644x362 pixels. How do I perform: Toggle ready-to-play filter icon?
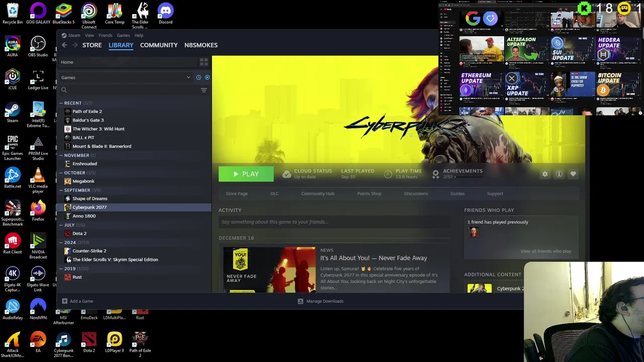[207, 77]
